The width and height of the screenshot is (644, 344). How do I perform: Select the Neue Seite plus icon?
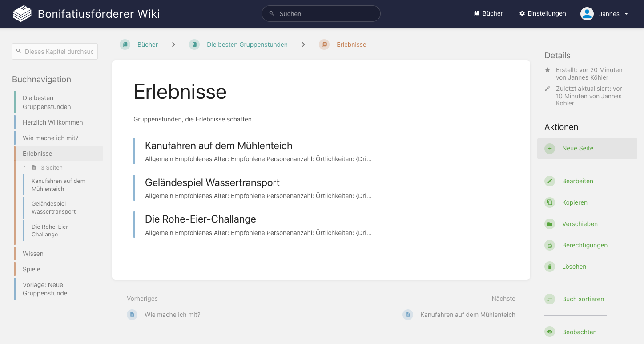click(550, 148)
